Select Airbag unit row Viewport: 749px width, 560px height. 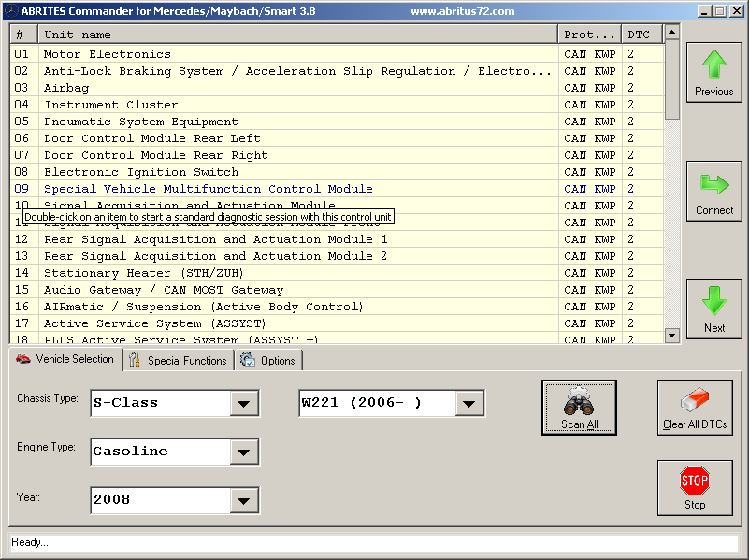[337, 88]
